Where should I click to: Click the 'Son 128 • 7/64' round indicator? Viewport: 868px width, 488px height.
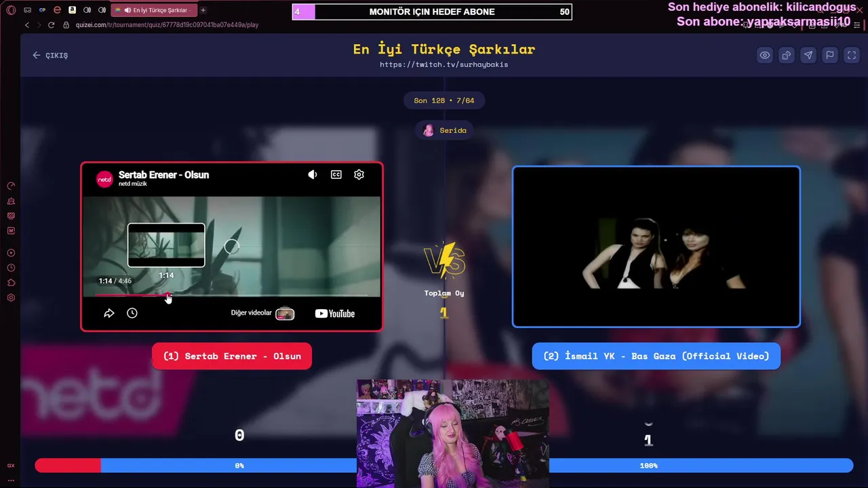444,100
